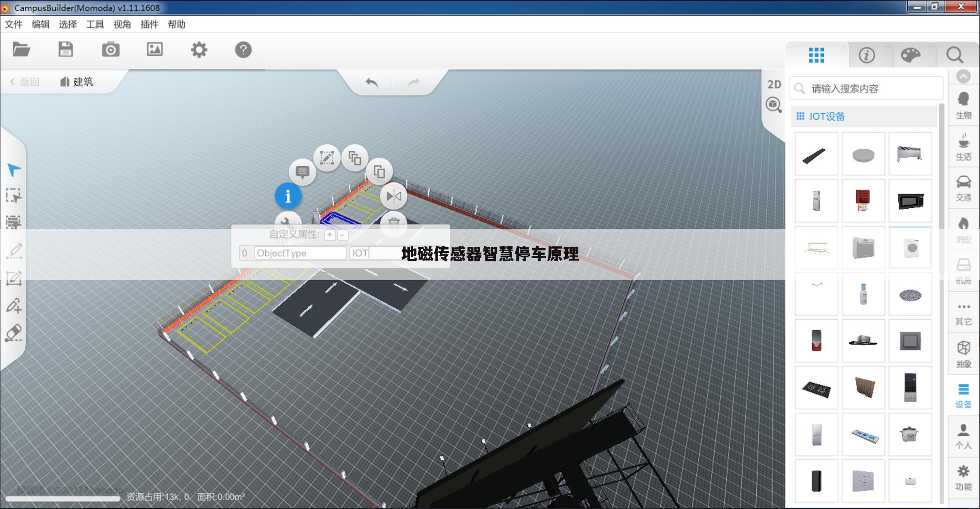Screen dimensions: 980x509
Task: Click the blue info radial button
Action: click(x=288, y=196)
